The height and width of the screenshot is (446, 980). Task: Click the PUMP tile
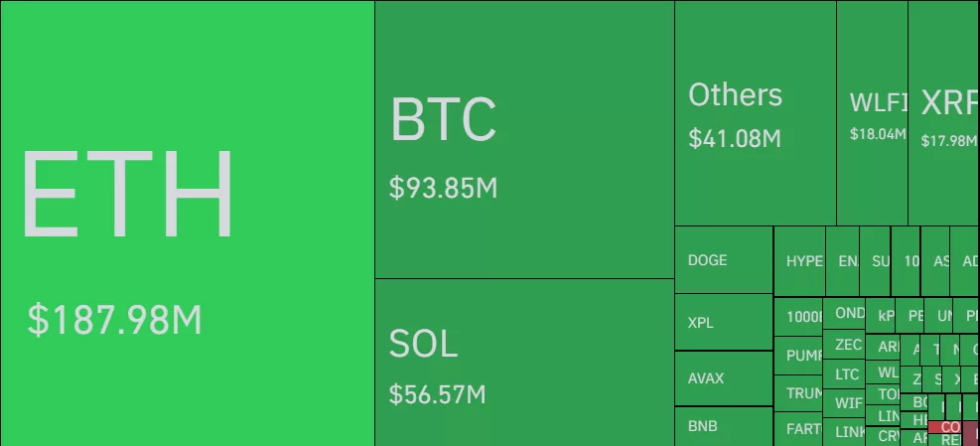(798, 356)
